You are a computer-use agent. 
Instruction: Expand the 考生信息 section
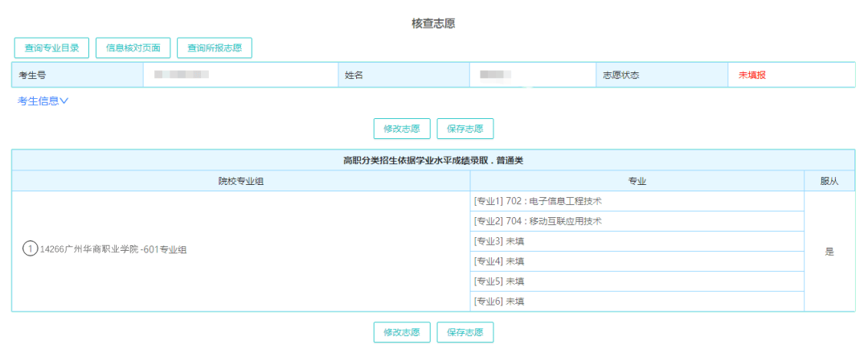coord(43,101)
